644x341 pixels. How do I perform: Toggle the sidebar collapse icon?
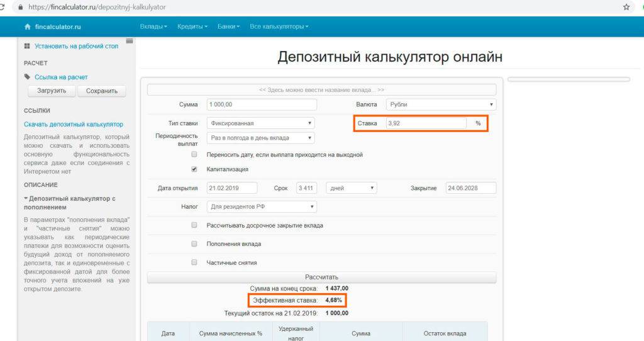(130, 42)
